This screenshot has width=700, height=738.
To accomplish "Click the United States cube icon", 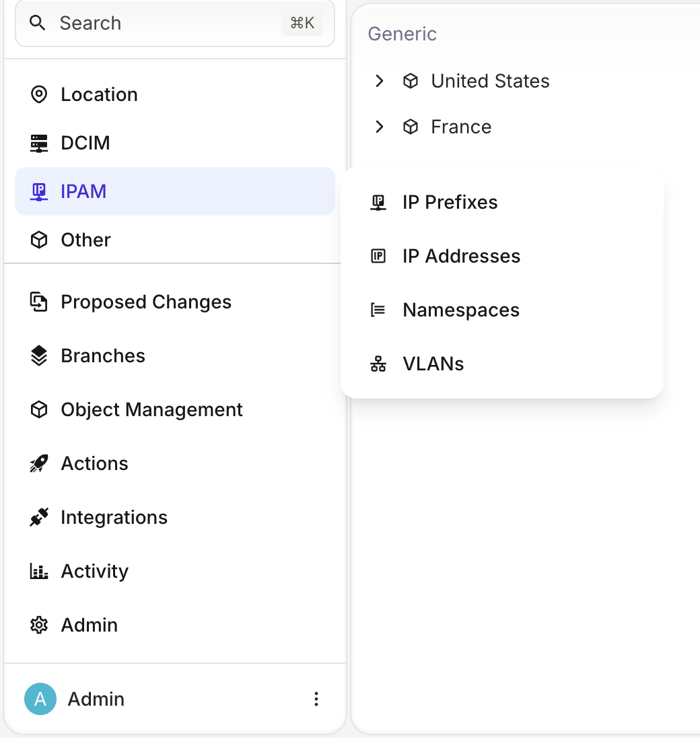I will click(411, 81).
